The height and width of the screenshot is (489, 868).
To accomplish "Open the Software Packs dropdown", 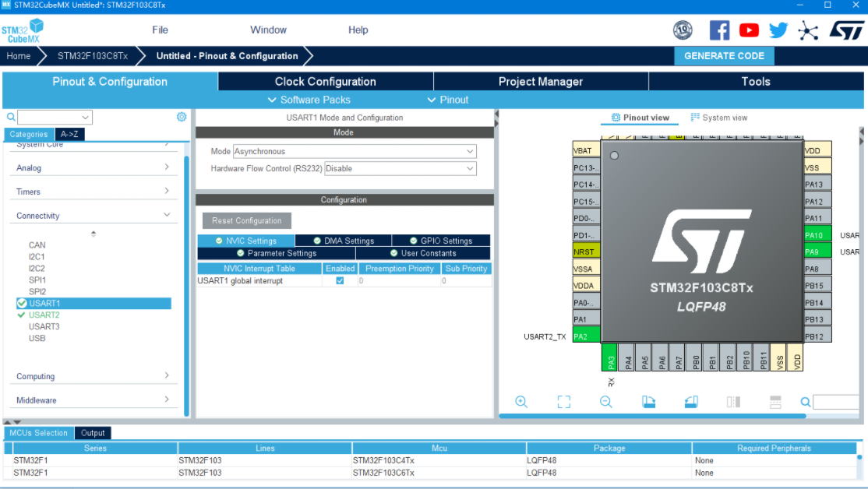I will point(309,100).
